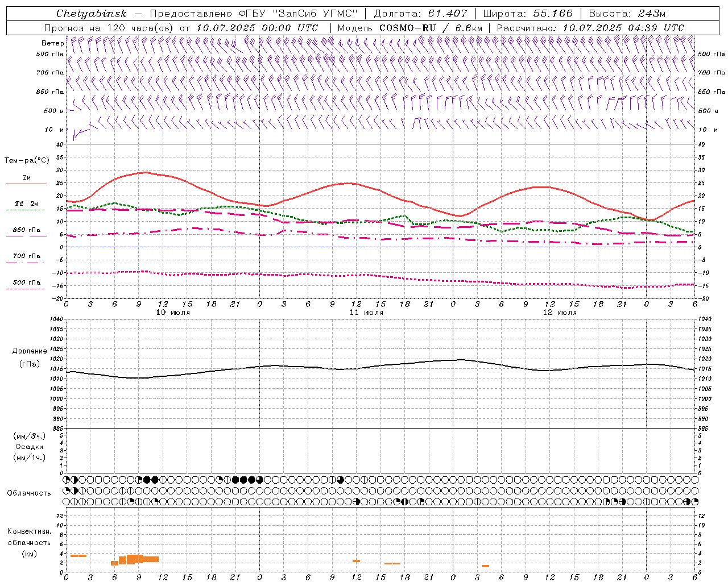Image resolution: width=728 pixels, height=582 pixels.
Task: Click the orange convective bar on 12 июля
Action: (485, 566)
